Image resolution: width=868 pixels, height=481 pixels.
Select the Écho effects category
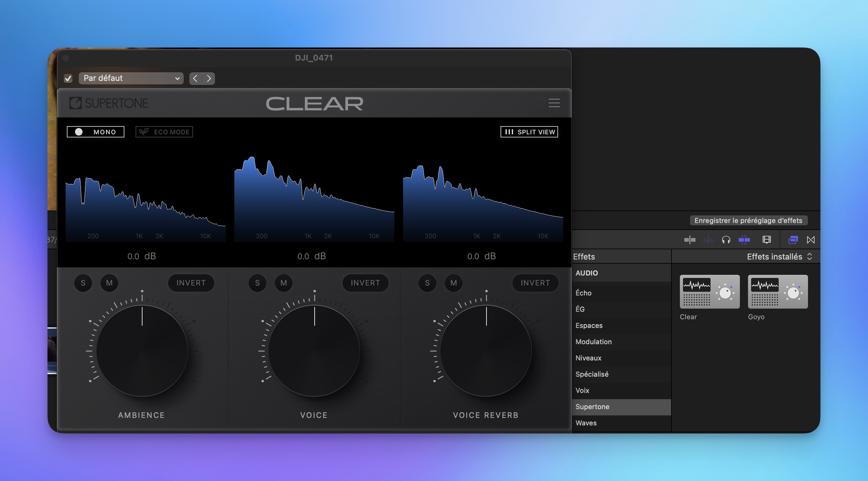pyautogui.click(x=621, y=293)
